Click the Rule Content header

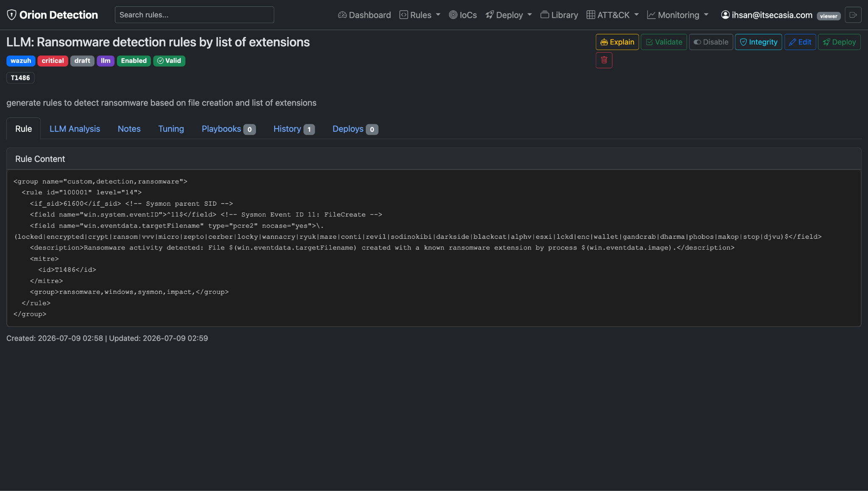tap(434, 159)
